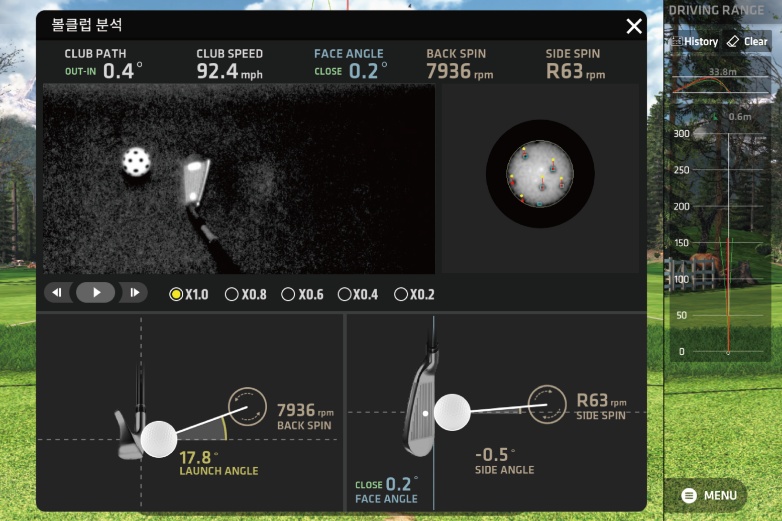Click the hamburger icon beside MENU

click(x=689, y=495)
